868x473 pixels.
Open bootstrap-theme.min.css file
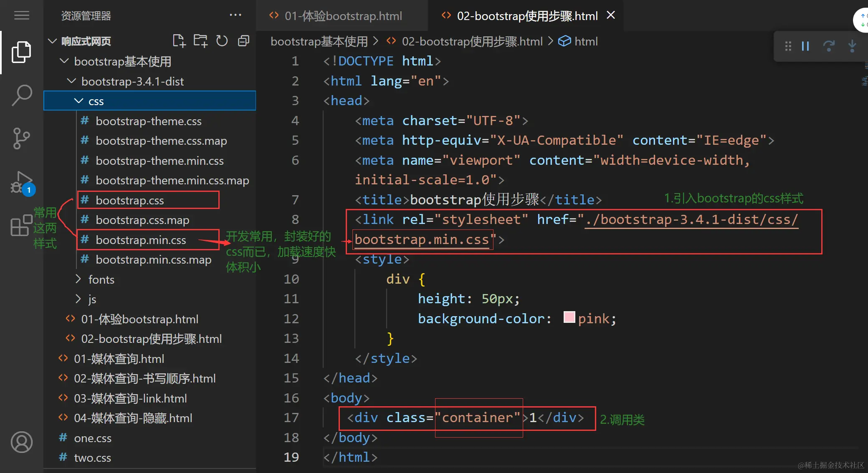(x=149, y=161)
